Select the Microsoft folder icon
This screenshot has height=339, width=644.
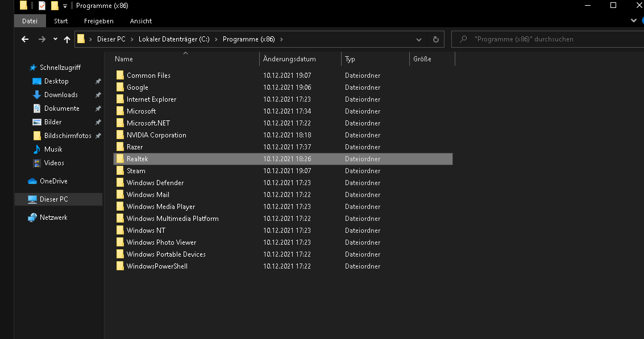click(120, 111)
